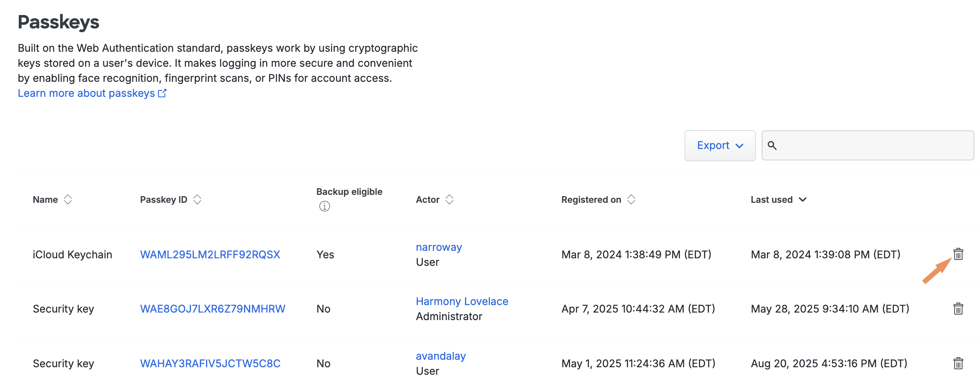Sort by Passkey ID sort icon
980x376 pixels.
point(197,199)
